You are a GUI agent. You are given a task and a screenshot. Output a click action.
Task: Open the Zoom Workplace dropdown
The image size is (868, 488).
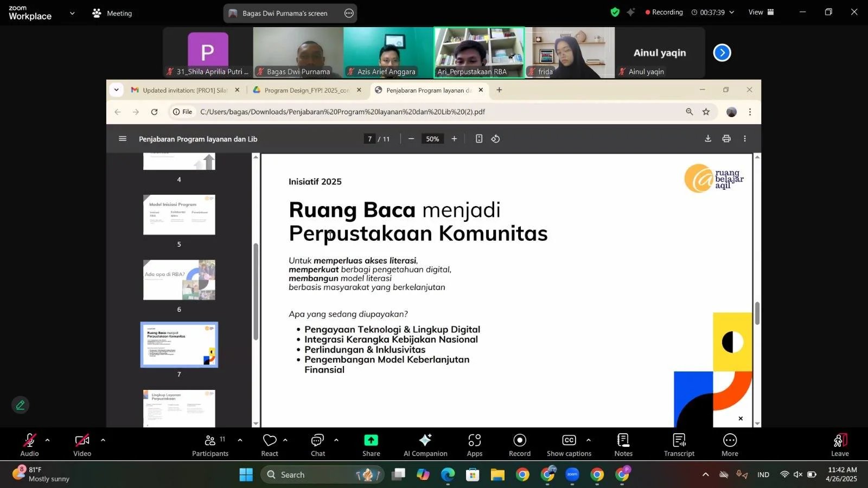point(72,13)
